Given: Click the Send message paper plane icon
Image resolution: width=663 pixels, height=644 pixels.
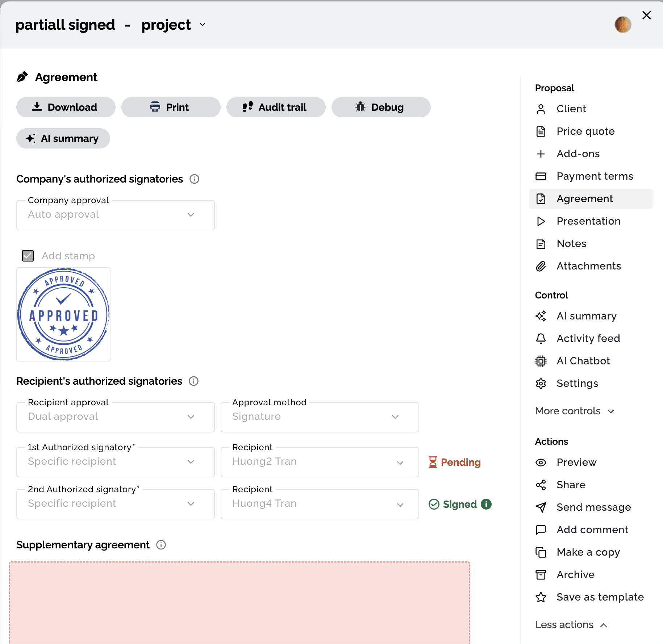Looking at the screenshot, I should coord(541,507).
